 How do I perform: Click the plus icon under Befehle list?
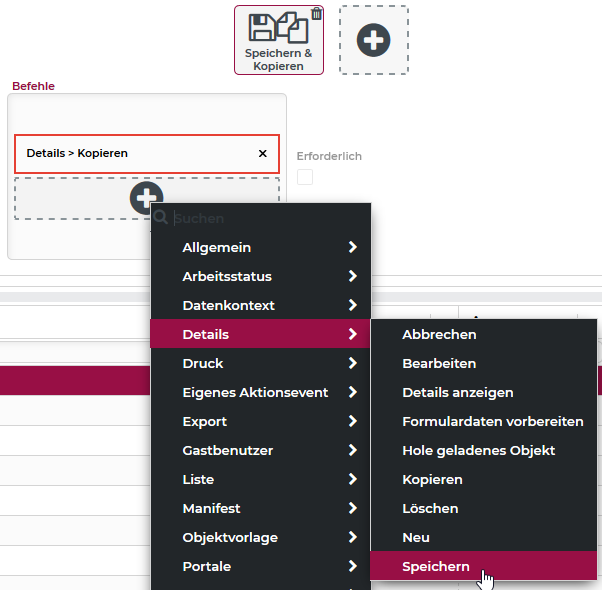(x=146, y=197)
